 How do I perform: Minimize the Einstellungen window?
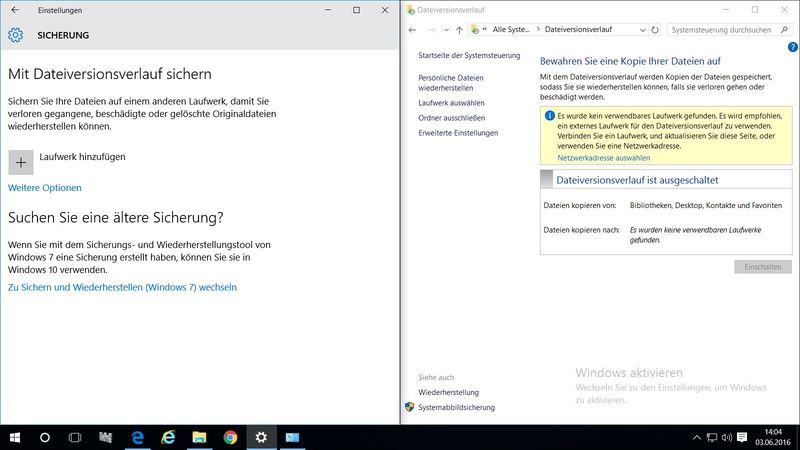point(328,10)
